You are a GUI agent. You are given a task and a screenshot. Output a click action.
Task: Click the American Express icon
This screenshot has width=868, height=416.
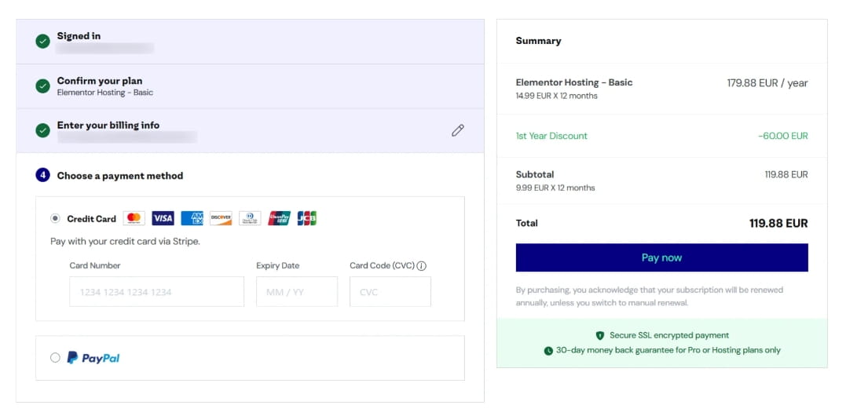(192, 218)
